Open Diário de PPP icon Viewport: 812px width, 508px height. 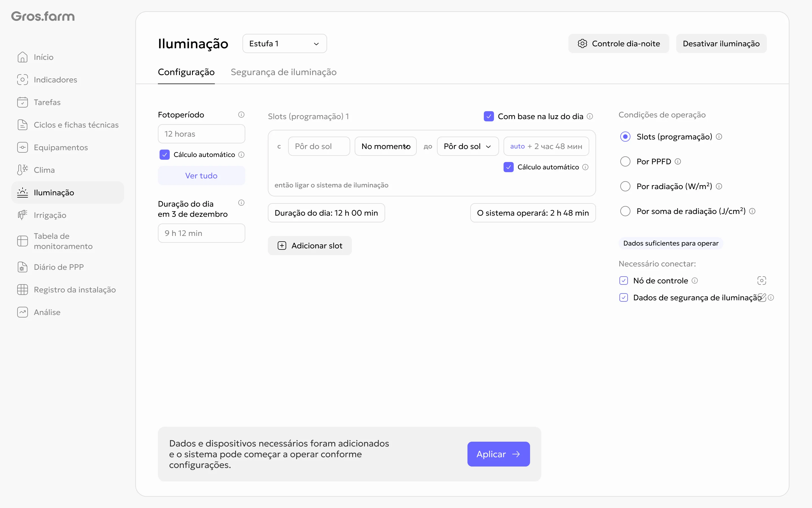(23, 267)
